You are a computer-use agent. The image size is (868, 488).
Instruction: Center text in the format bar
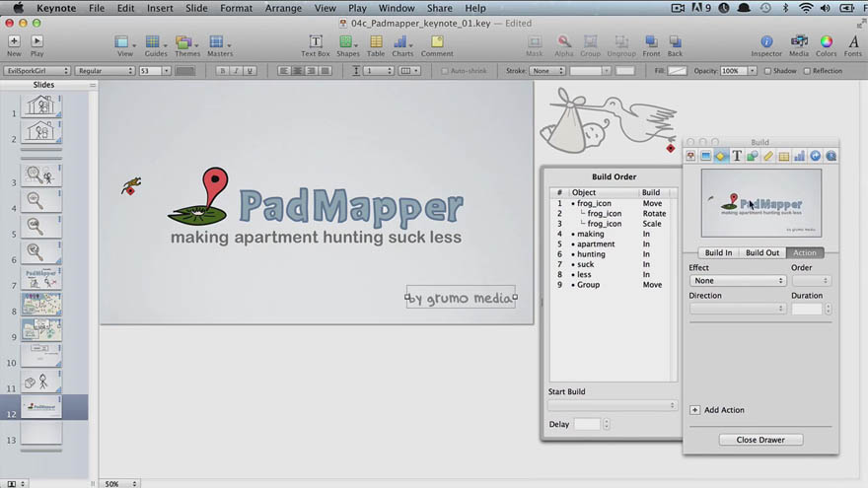pos(298,71)
